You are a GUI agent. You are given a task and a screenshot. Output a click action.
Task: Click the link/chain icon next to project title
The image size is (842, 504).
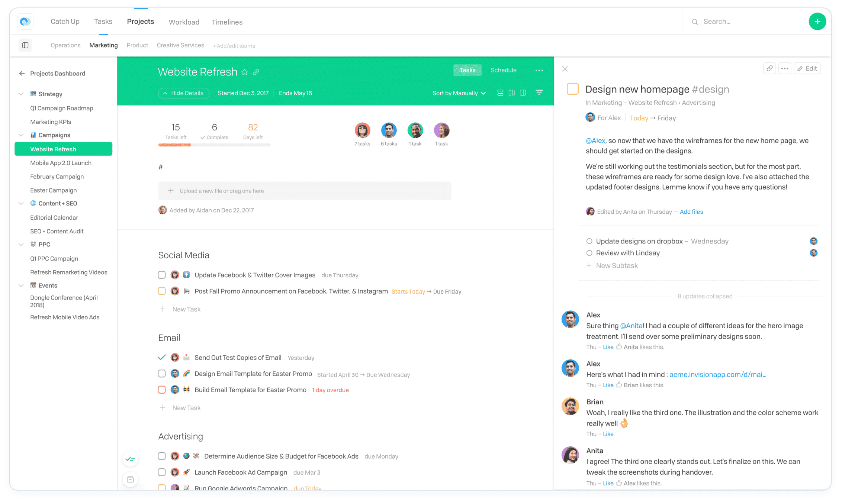point(257,72)
